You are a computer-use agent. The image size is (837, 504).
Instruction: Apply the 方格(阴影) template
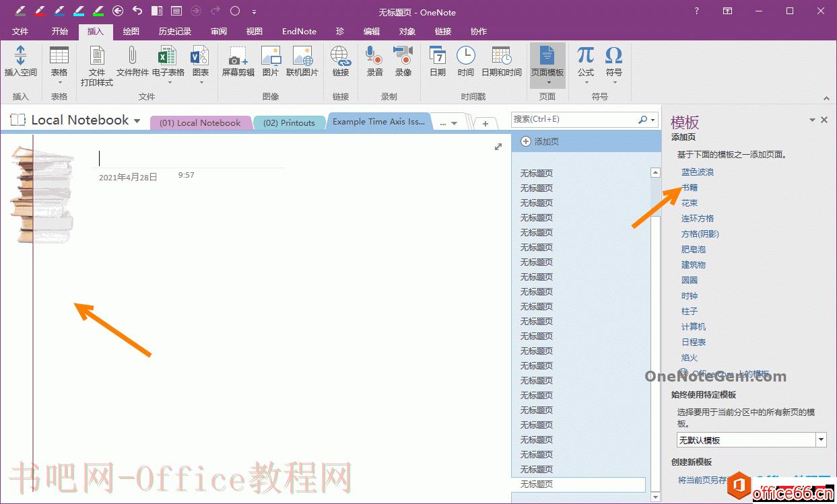(x=700, y=234)
